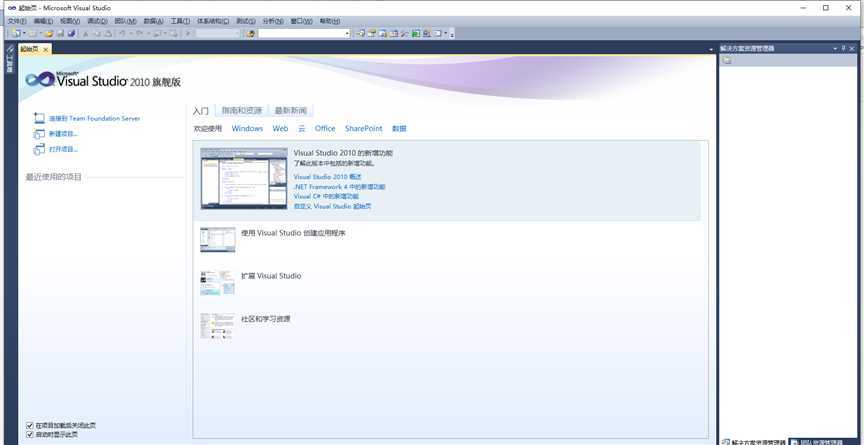Pin toggle for the Solution Explorer panel

click(843, 48)
